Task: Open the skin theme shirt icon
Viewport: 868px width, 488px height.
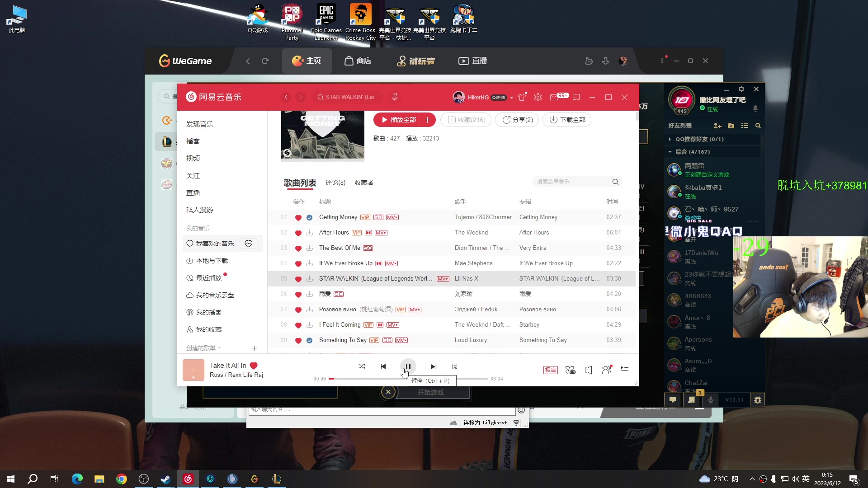Action: (x=522, y=97)
